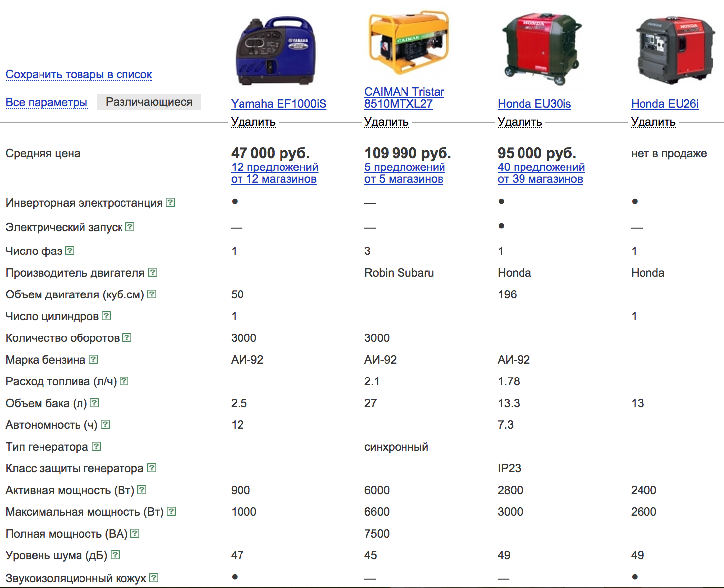Image resolution: width=724 pixels, height=588 pixels.
Task: Open CAIMAN Tristar 8510MTXL27 product page
Action: [x=404, y=98]
